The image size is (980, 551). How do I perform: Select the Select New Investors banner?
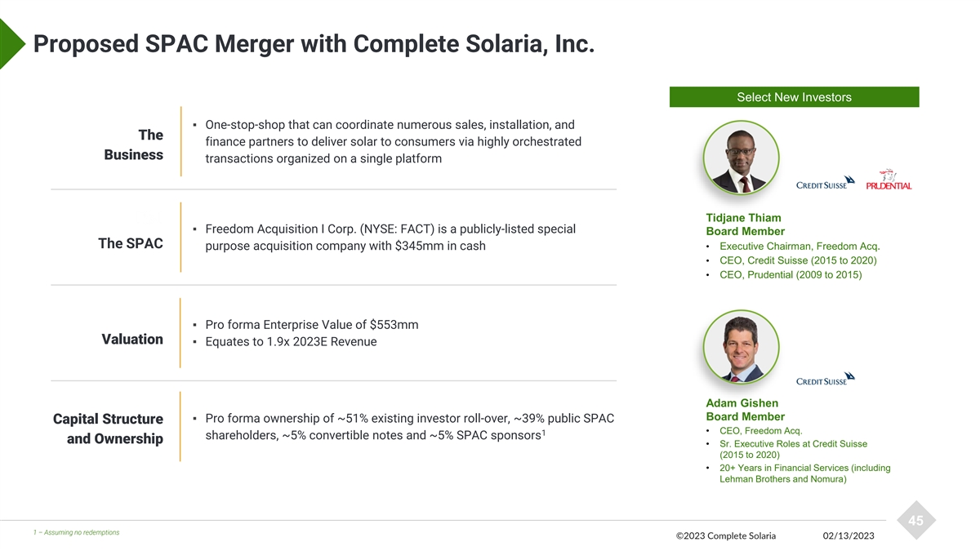click(794, 97)
